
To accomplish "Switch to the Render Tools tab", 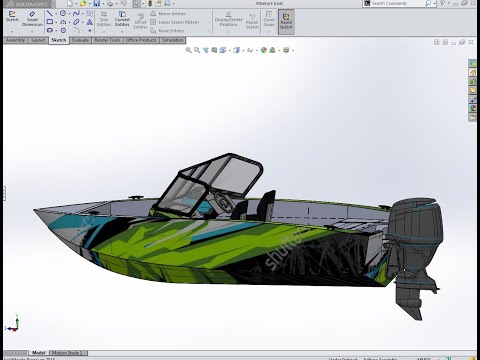I will [107, 40].
